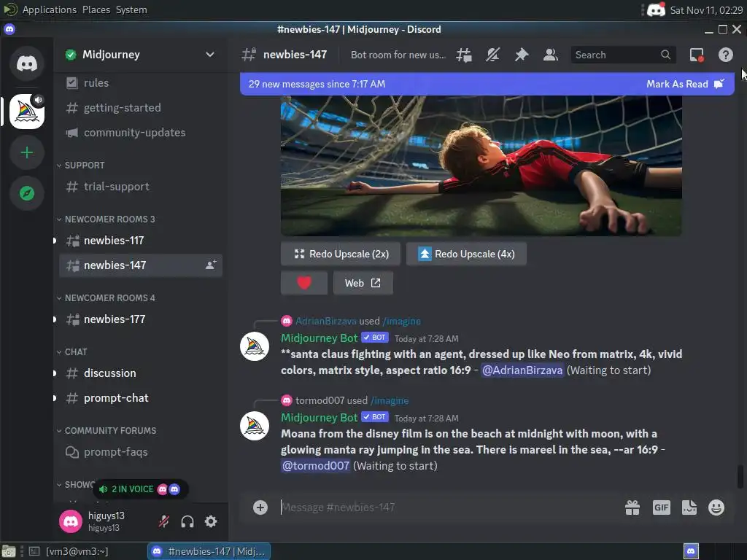Toggle the microphone mute button
The width and height of the screenshot is (747, 560).
point(164,521)
